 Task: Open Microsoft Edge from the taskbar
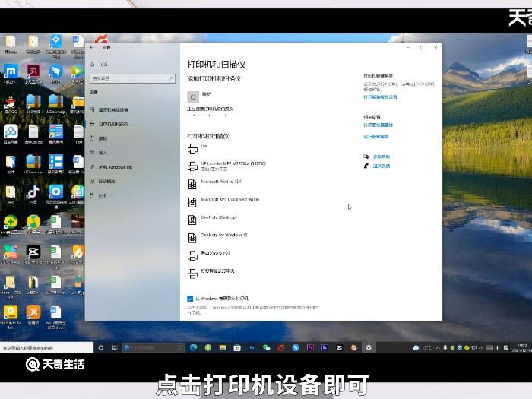(x=193, y=347)
